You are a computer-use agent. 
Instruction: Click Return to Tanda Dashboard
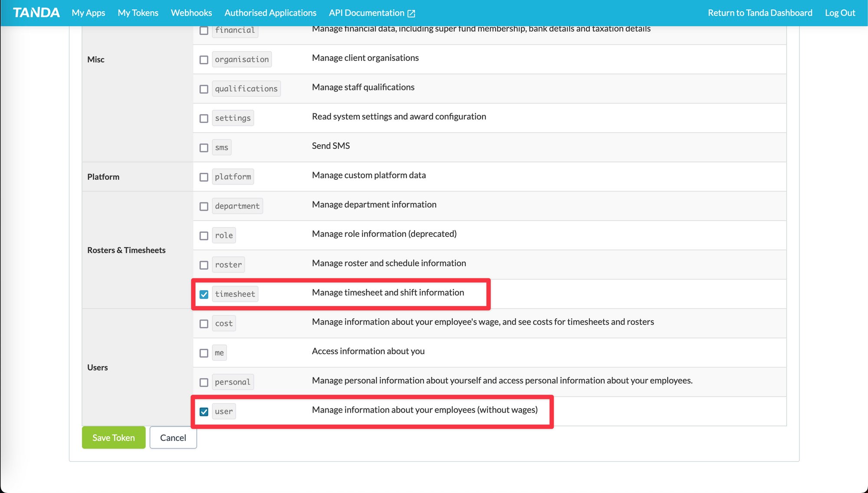point(760,13)
